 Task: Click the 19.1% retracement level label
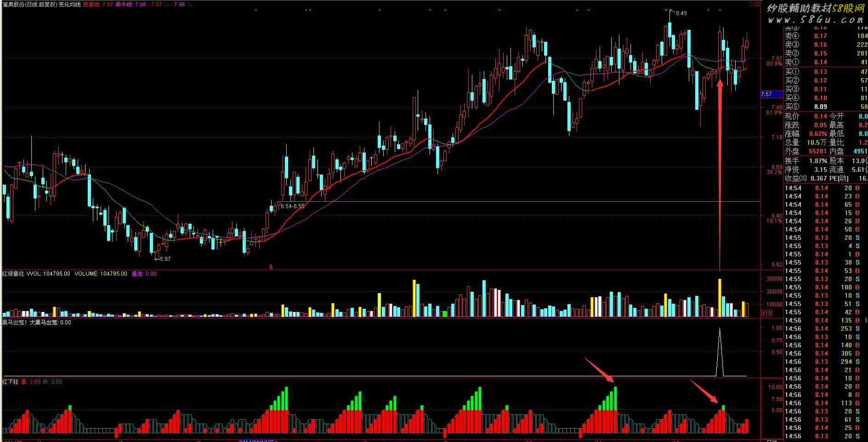pos(774,221)
